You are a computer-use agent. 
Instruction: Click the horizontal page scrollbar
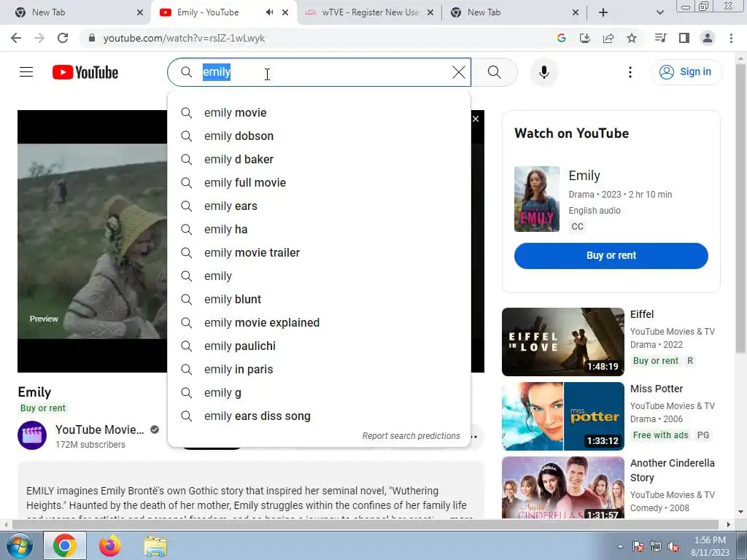(365, 524)
